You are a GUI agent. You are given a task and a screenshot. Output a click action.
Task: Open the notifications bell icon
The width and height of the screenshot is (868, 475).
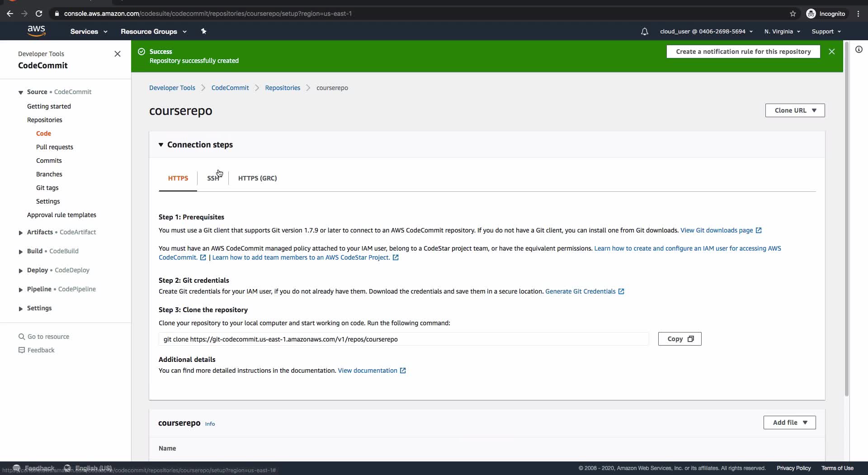[x=644, y=32]
